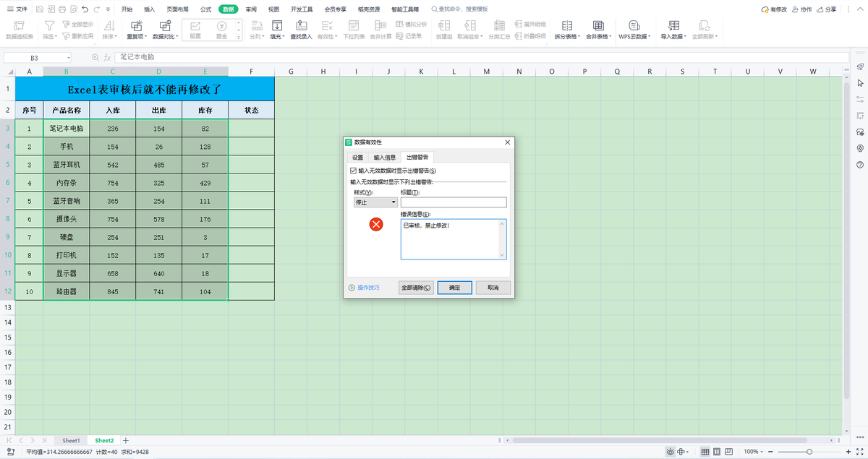
Task: Click the Undo arrow icon
Action: (x=86, y=9)
